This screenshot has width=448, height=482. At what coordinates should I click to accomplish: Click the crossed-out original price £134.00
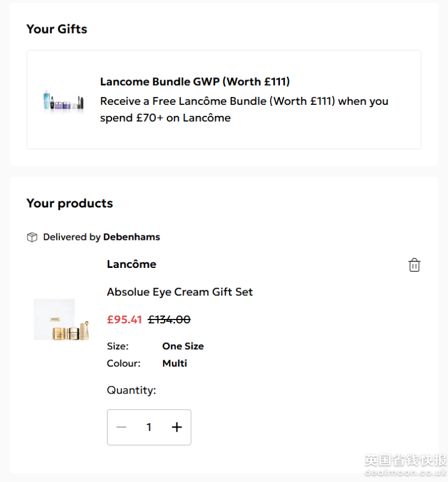click(169, 319)
